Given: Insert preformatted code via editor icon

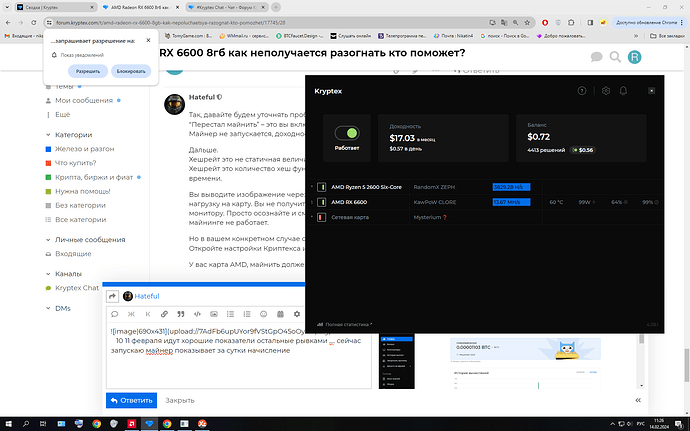Looking at the screenshot, I should click(x=197, y=314).
